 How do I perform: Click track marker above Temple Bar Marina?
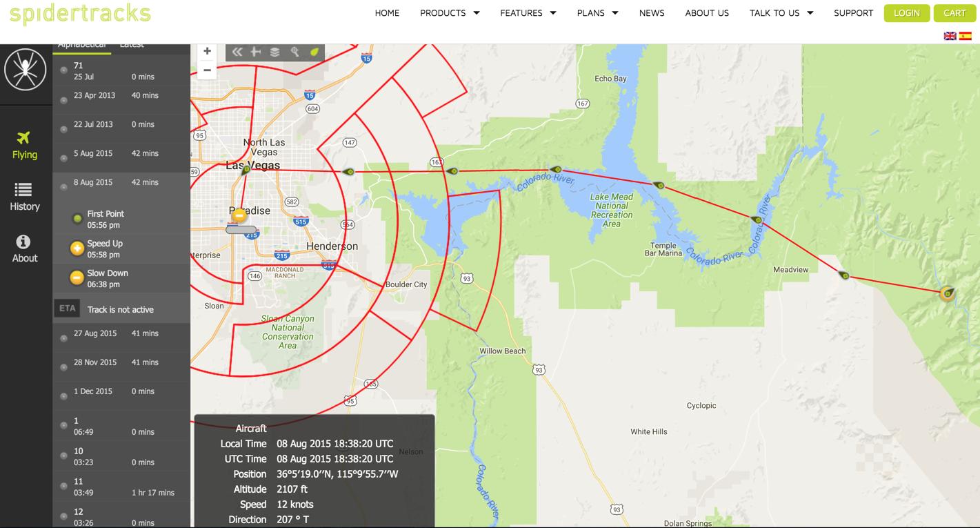[x=659, y=185]
